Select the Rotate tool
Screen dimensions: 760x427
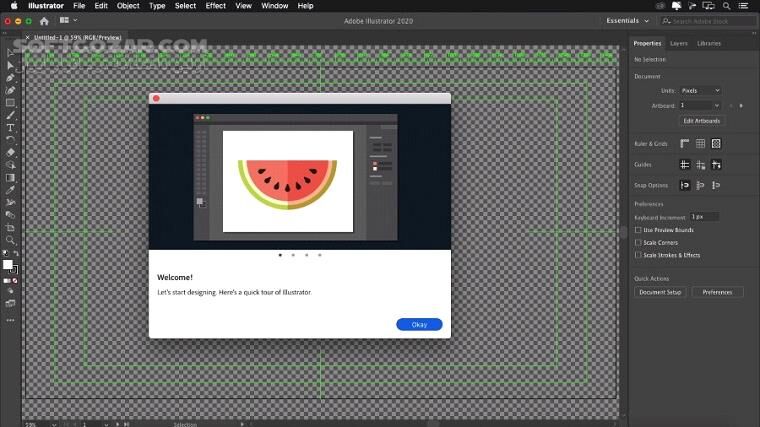10,140
